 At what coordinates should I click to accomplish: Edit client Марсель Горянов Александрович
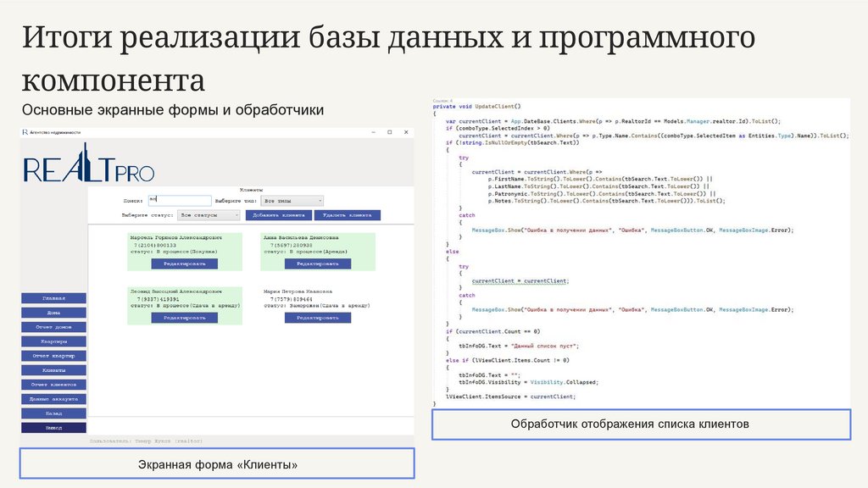pyautogui.click(x=184, y=264)
